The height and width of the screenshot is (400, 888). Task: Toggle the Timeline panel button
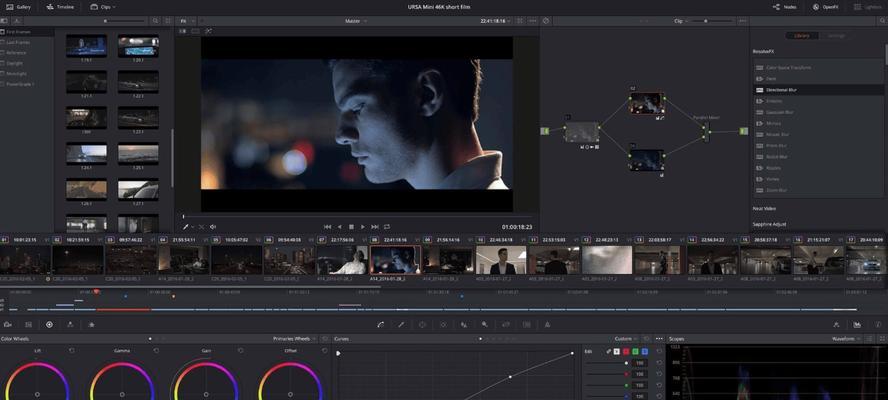click(x=60, y=7)
